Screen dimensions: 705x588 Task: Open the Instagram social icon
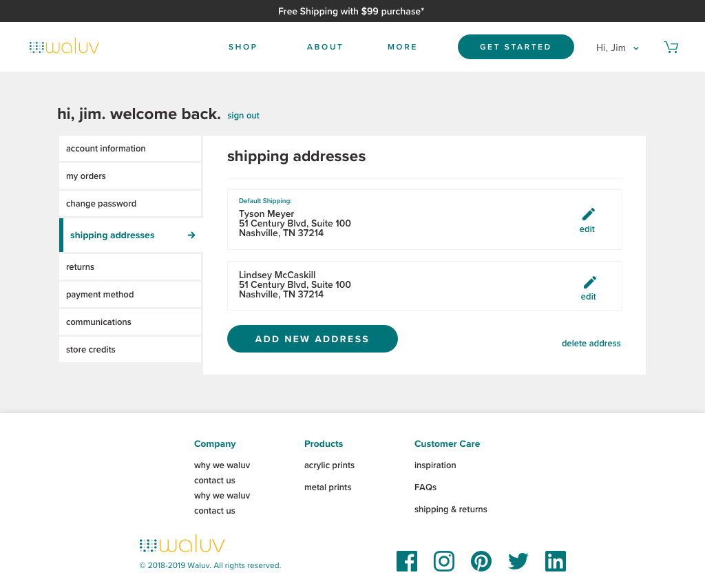coord(444,561)
